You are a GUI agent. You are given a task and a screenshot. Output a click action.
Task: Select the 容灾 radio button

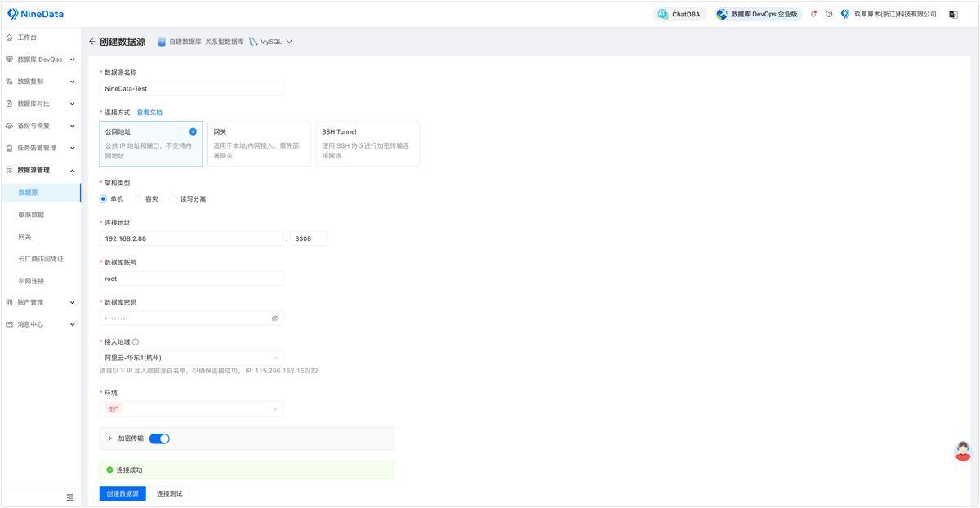tap(138, 198)
